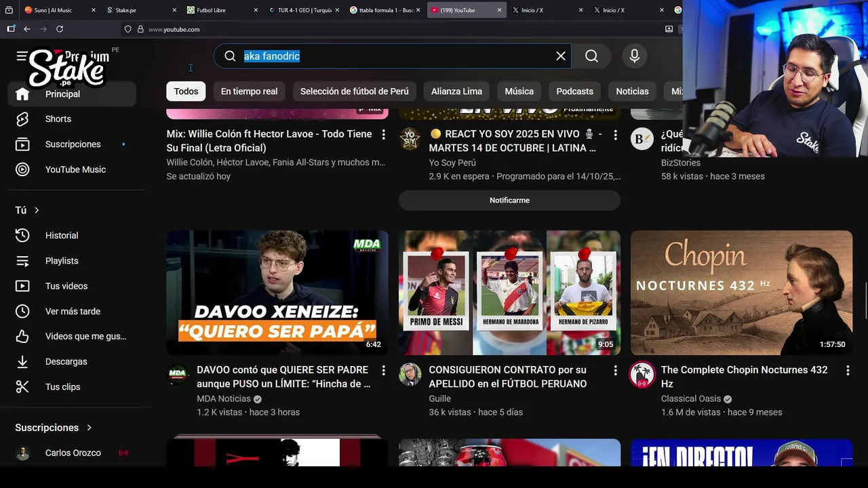Open Descargas in the sidebar
The image size is (868, 488).
[72, 362]
